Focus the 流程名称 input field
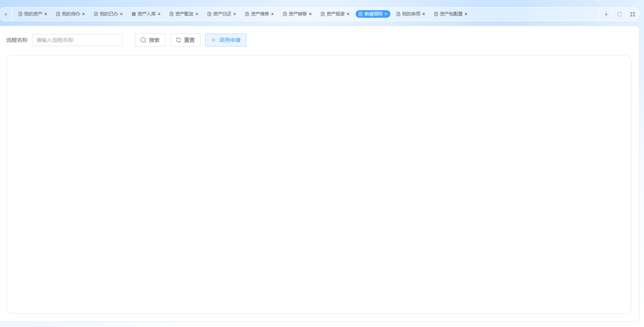 click(77, 40)
